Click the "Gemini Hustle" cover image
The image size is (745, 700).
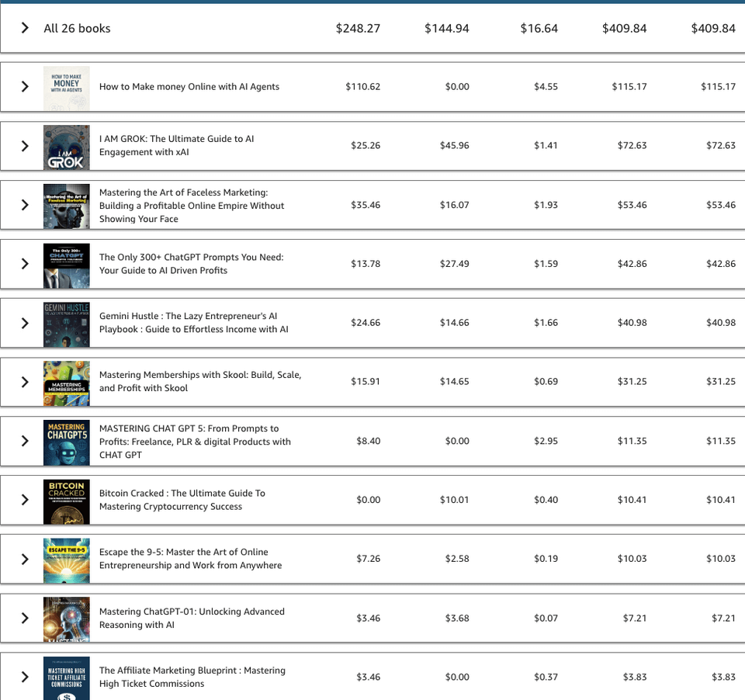pyautogui.click(x=66, y=323)
